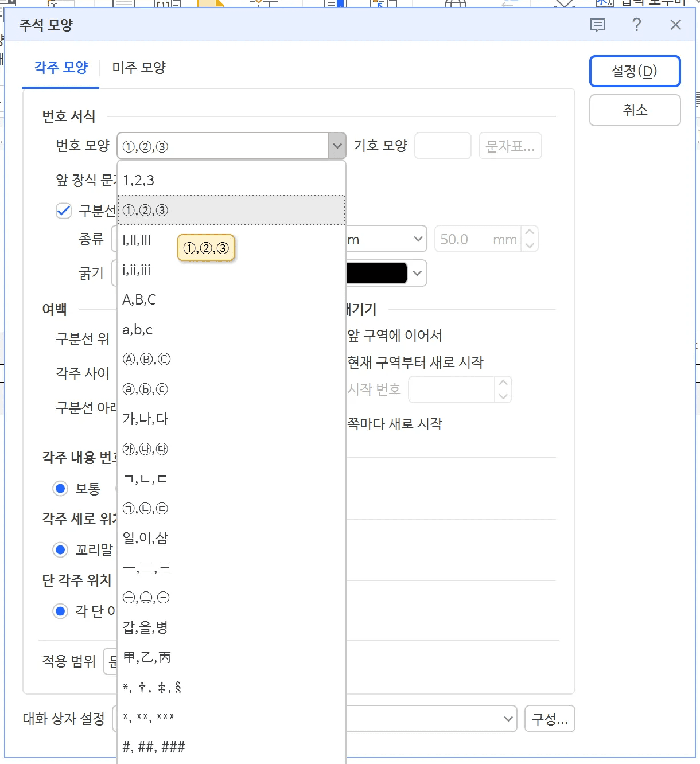Open the dialog settings combo box at bottom

(507, 719)
